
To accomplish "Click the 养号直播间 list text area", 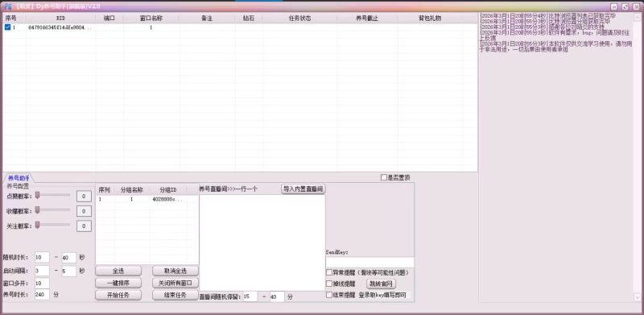I will pyautogui.click(x=262, y=242).
